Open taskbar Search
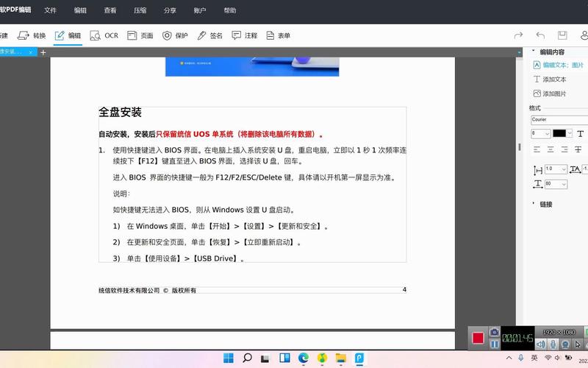The height and width of the screenshot is (368, 588). pos(247,358)
